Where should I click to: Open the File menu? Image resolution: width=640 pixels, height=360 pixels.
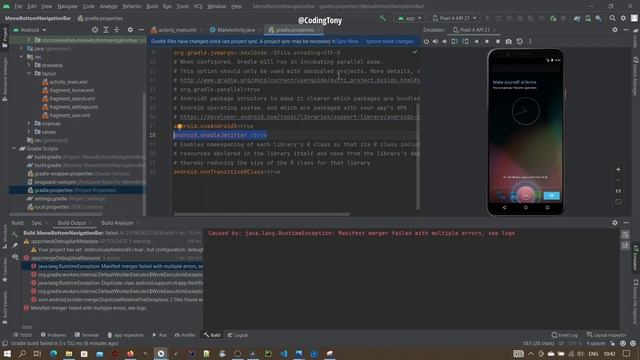point(18,6)
